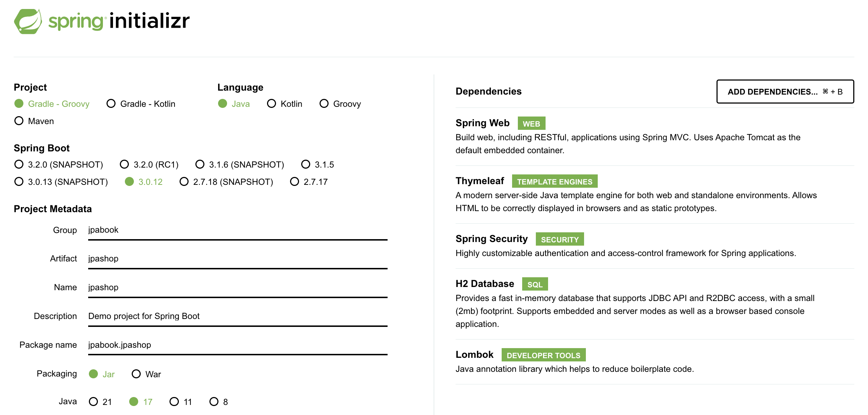
Task: Select the Maven project option
Action: [19, 121]
